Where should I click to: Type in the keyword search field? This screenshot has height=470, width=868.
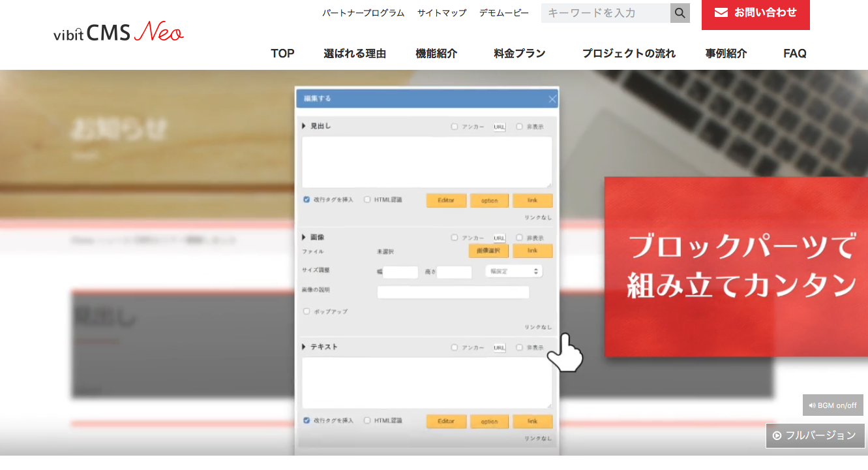(x=605, y=13)
